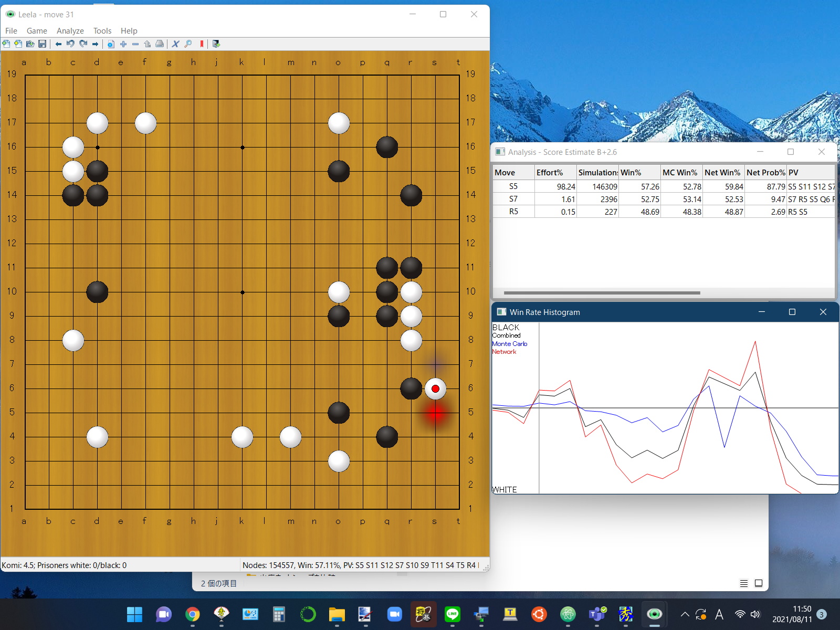Click the Redo move toolbar icon
The image size is (840, 630).
point(83,44)
